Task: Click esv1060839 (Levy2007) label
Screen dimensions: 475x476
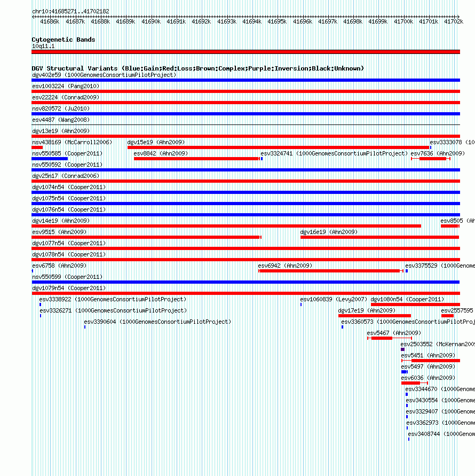Action: tap(334, 300)
